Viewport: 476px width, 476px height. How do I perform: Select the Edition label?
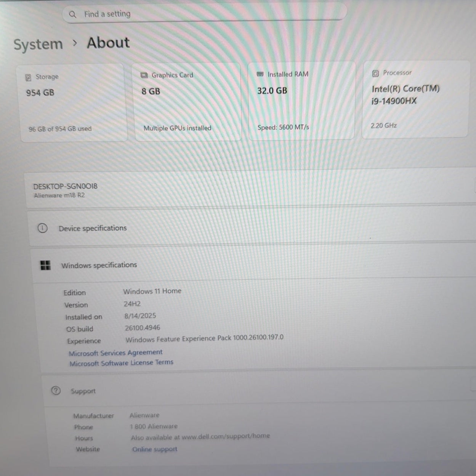click(75, 293)
